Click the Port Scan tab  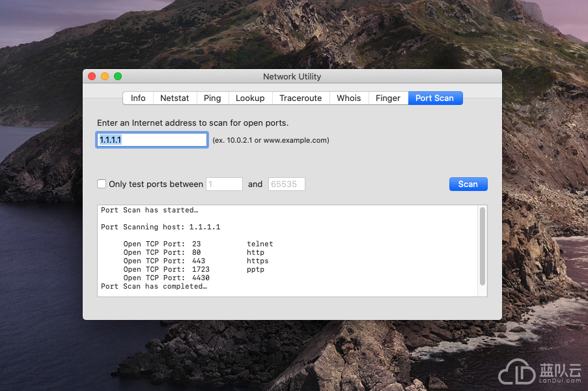435,98
